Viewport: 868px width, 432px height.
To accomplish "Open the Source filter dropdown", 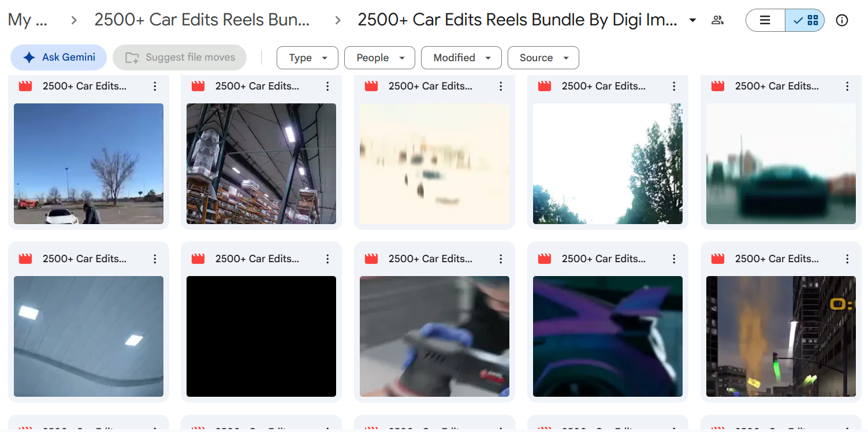I will [543, 58].
